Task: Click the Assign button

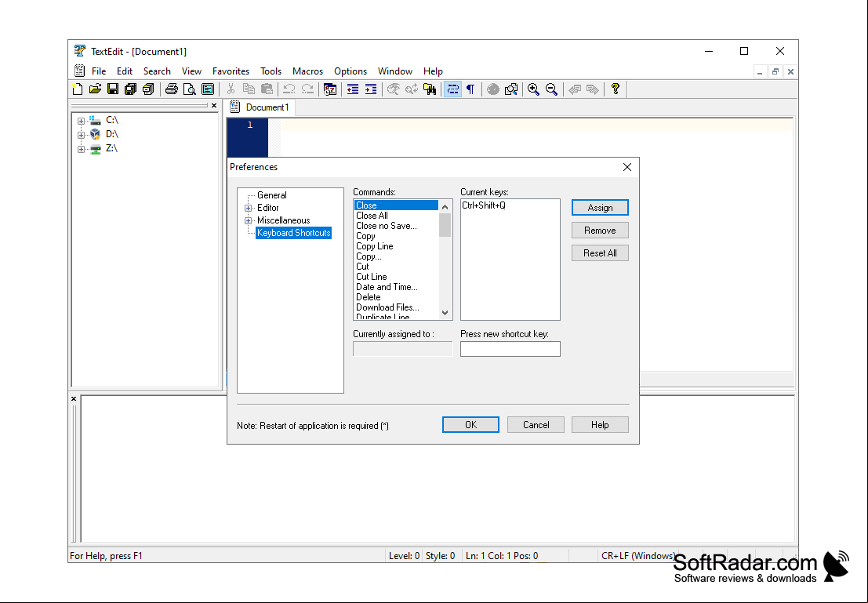Action: pyautogui.click(x=600, y=208)
